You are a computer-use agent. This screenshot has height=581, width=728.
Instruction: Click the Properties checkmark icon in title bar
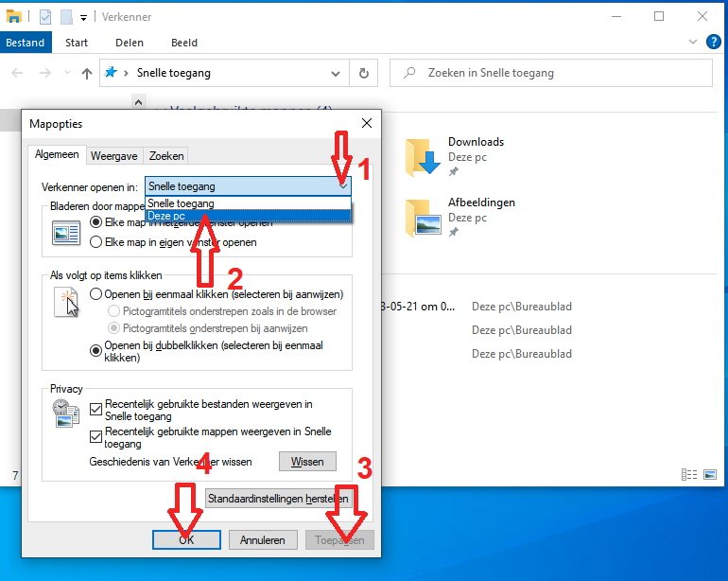46,17
